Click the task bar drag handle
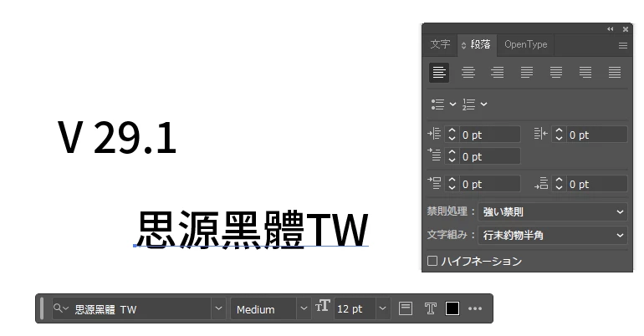The width and height of the screenshot is (644, 336). 42,308
